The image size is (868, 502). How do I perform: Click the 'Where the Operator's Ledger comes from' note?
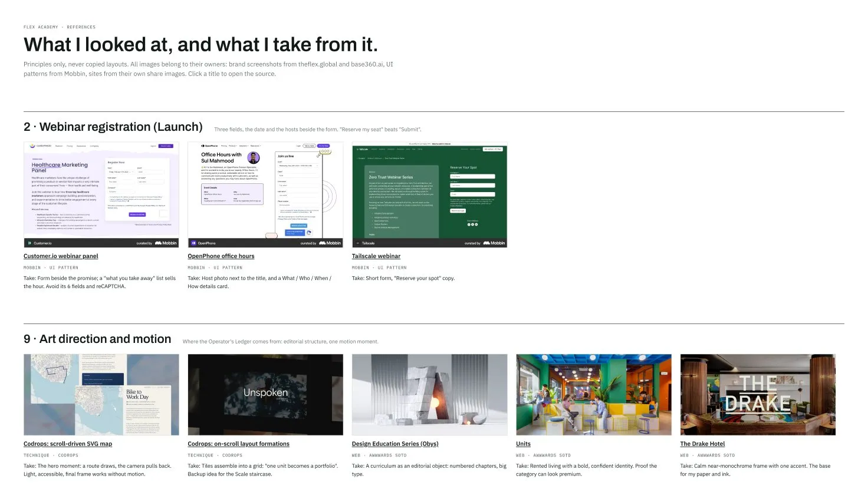click(281, 342)
